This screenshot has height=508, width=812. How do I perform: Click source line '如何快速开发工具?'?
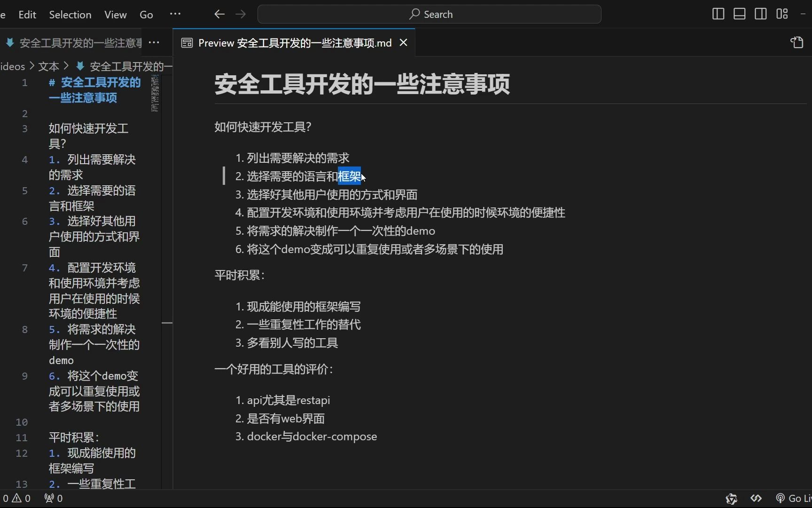pyautogui.click(x=88, y=136)
